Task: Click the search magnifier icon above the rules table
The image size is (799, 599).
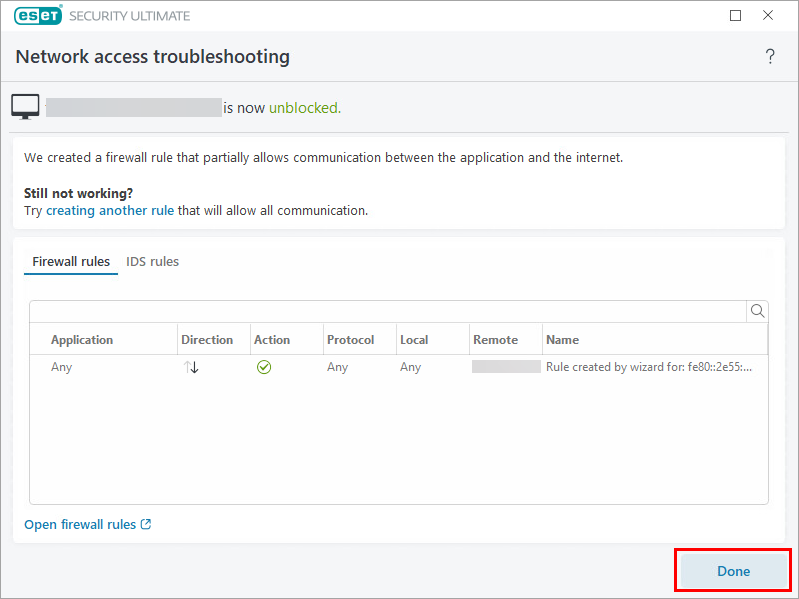Action: (x=757, y=311)
